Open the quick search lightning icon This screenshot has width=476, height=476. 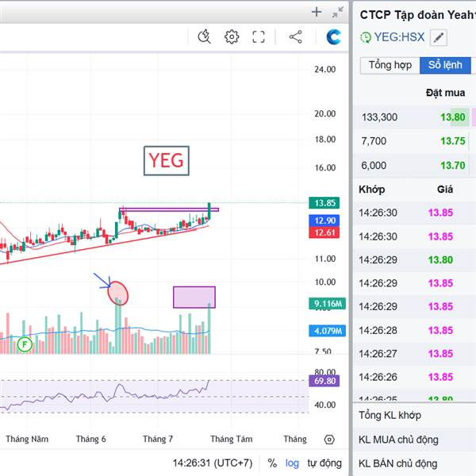[x=204, y=37]
